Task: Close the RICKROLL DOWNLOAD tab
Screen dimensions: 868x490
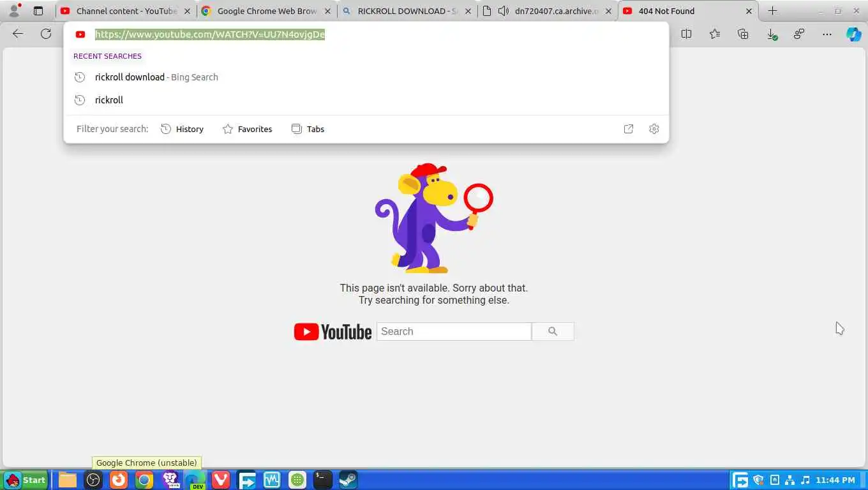Action: pyautogui.click(x=468, y=11)
